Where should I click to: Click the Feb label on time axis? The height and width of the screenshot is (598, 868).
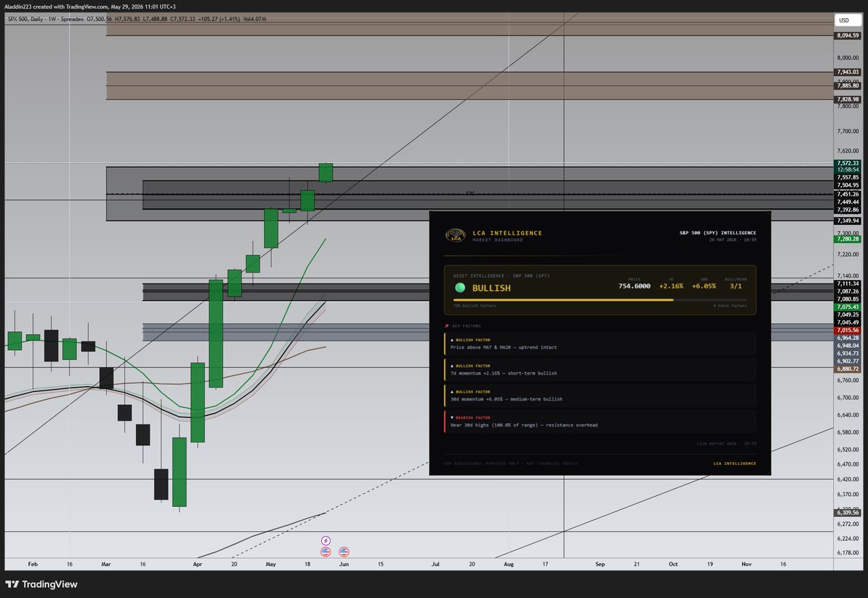[32, 563]
